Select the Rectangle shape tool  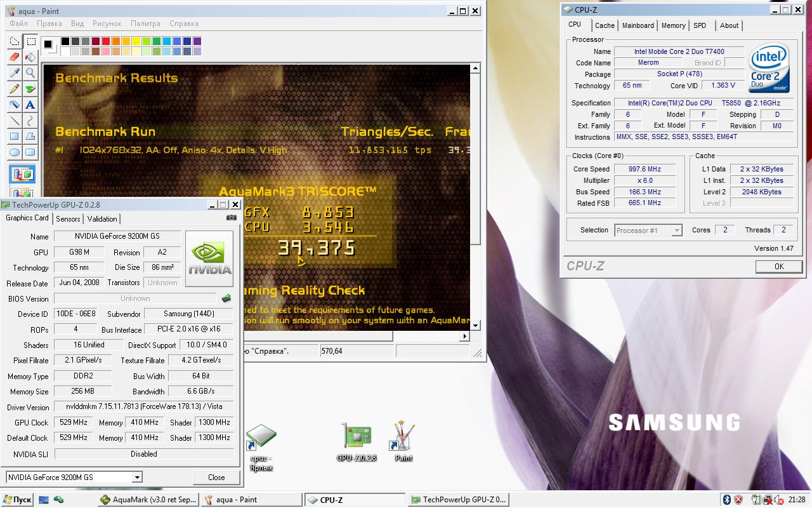click(15, 136)
